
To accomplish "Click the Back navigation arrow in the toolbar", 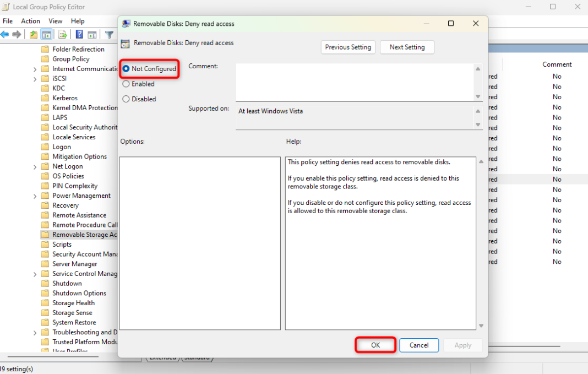I will (5, 34).
